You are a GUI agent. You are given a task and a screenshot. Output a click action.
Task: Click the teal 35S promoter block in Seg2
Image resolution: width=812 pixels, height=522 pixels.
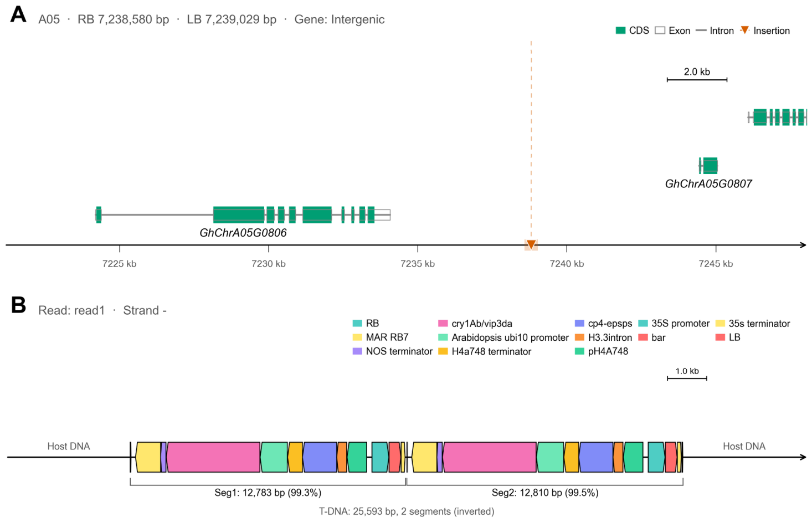coord(656,457)
